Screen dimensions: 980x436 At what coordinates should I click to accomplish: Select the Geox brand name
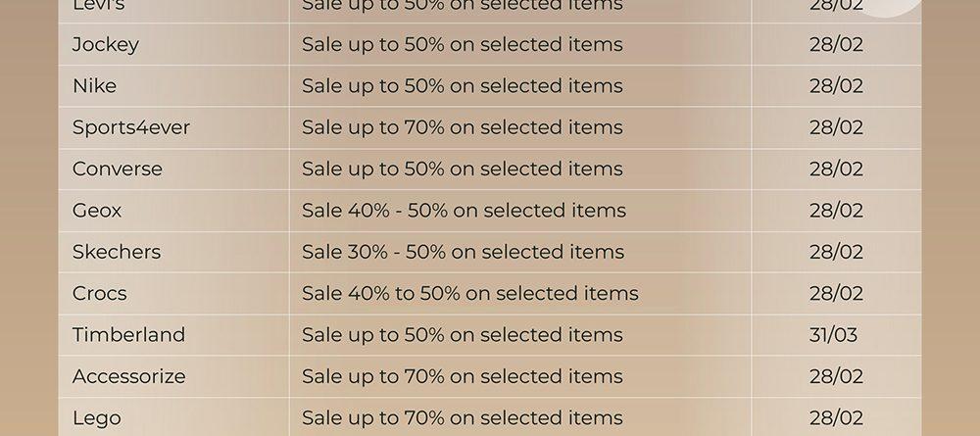click(97, 211)
